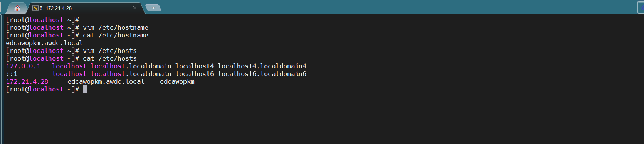Open the Home tab with house icon
Image resolution: width=644 pixels, height=144 pixels.
click(x=17, y=8)
